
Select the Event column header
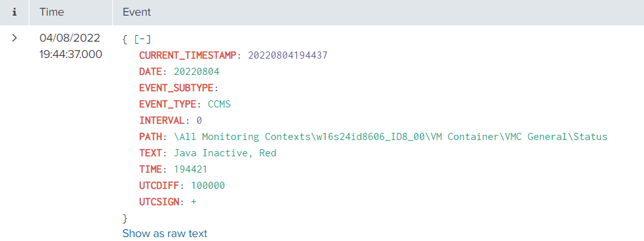click(137, 12)
